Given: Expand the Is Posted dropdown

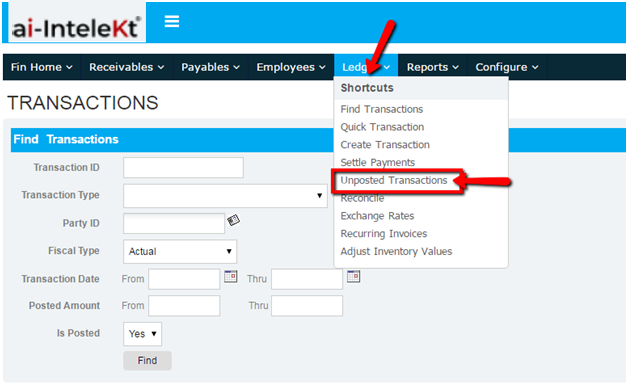Looking at the screenshot, I should [143, 334].
